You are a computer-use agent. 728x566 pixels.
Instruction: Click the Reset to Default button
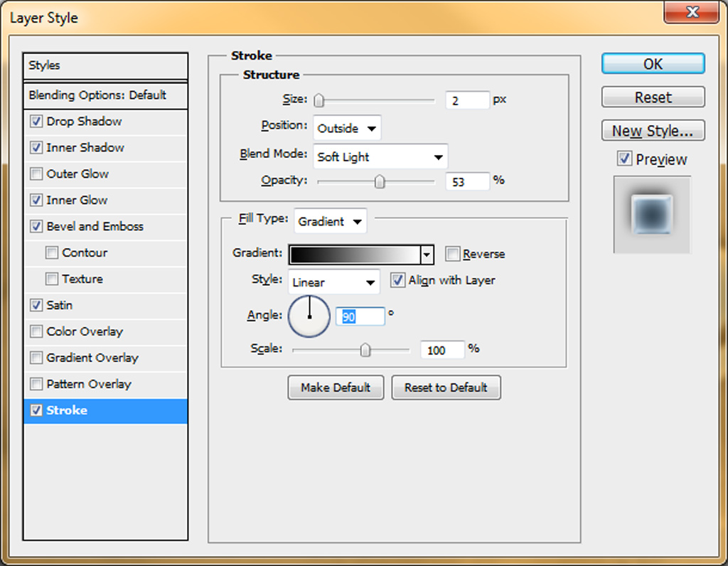(x=446, y=388)
